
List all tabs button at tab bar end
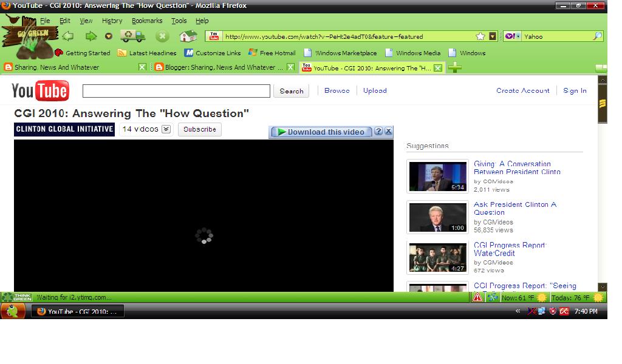(x=601, y=68)
